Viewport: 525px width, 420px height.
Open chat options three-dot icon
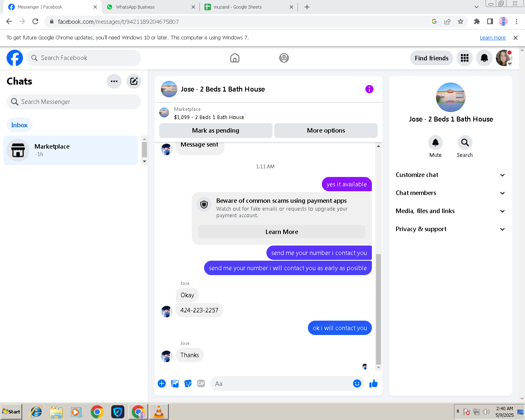[114, 81]
